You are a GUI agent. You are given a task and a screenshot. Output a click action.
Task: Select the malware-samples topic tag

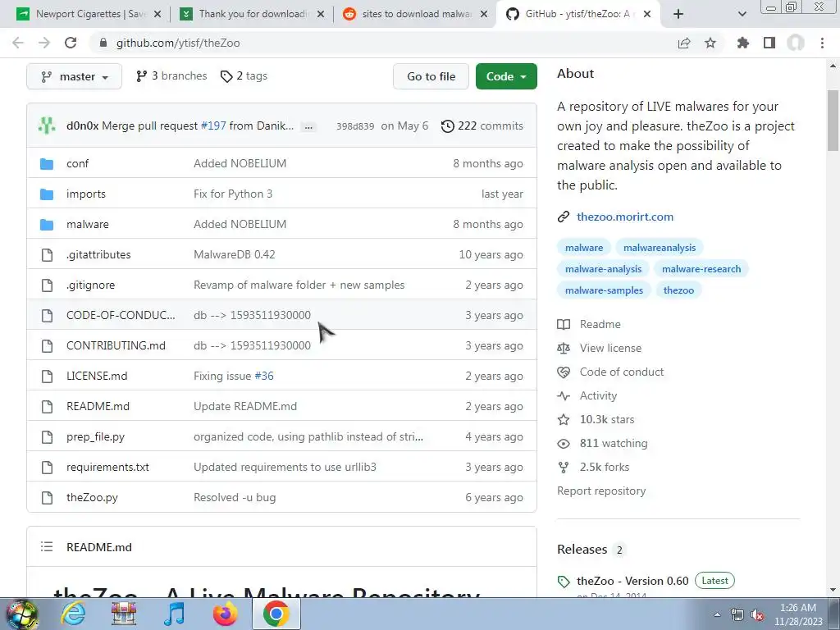[x=604, y=290]
